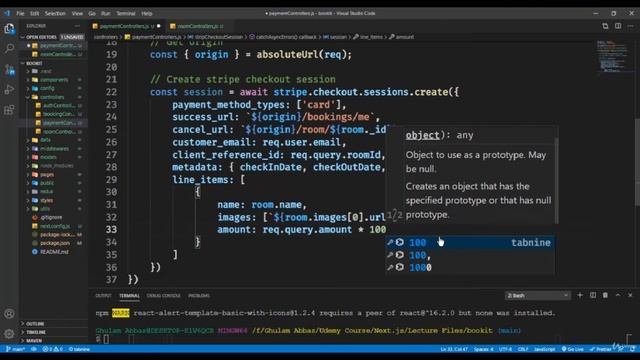640x360 pixels.
Task: Open bookingControllers file in the explorer tree
Action: pos(58,114)
